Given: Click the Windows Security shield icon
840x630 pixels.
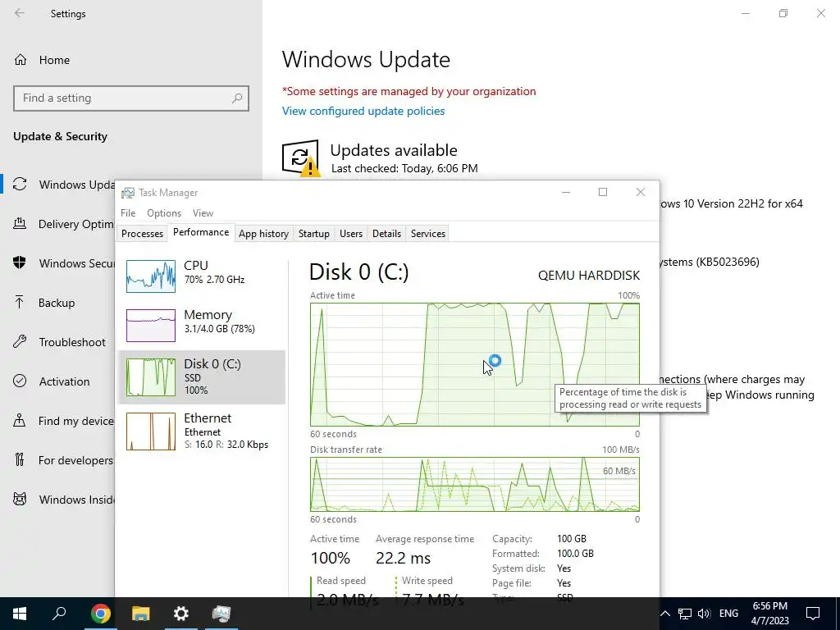Looking at the screenshot, I should pos(20,263).
